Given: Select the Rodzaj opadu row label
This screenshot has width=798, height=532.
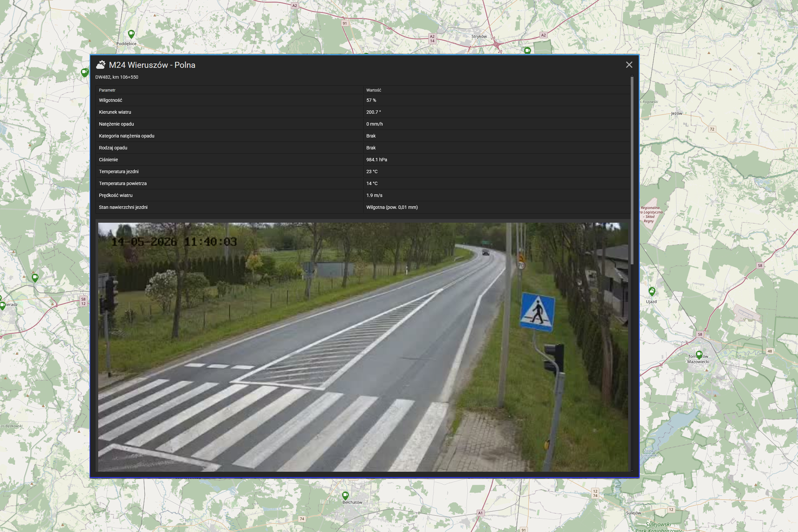Looking at the screenshot, I should [x=113, y=148].
